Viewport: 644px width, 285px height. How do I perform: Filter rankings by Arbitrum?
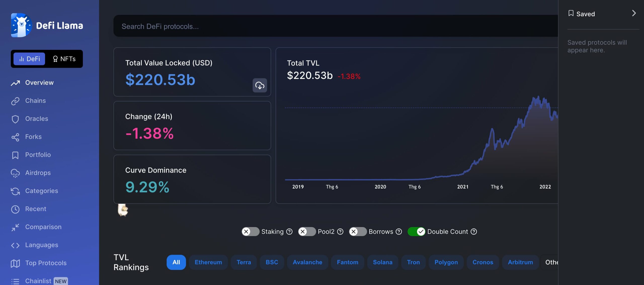(520, 262)
